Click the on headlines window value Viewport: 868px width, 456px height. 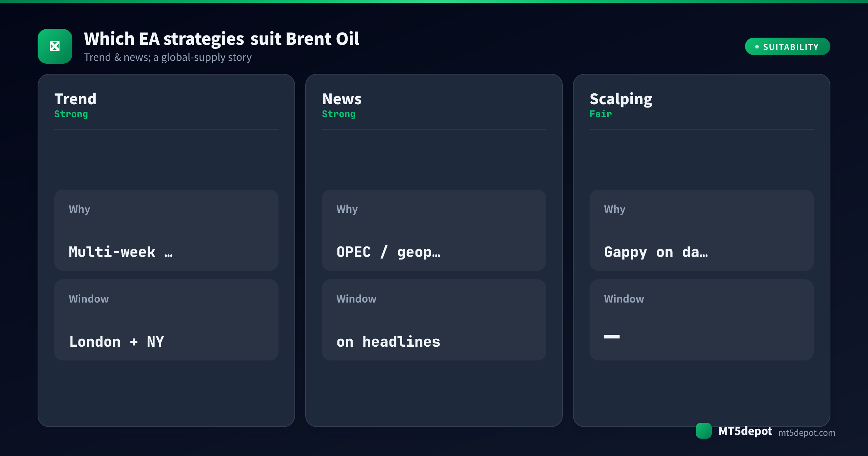click(x=388, y=342)
